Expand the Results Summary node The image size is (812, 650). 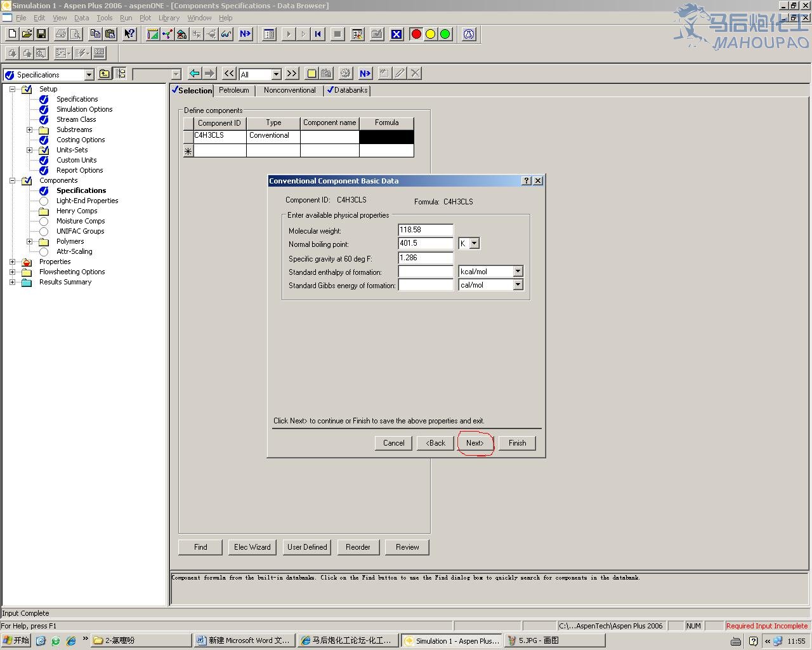tap(12, 282)
